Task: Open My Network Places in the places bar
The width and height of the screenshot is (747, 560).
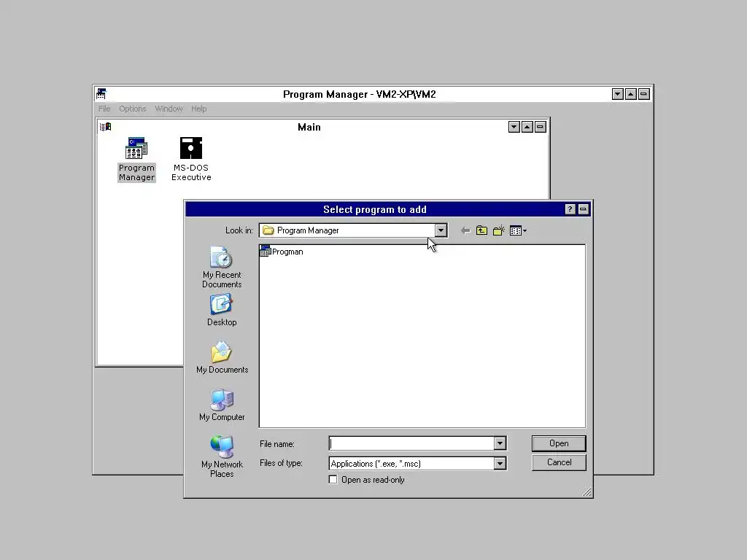Action: tap(222, 456)
